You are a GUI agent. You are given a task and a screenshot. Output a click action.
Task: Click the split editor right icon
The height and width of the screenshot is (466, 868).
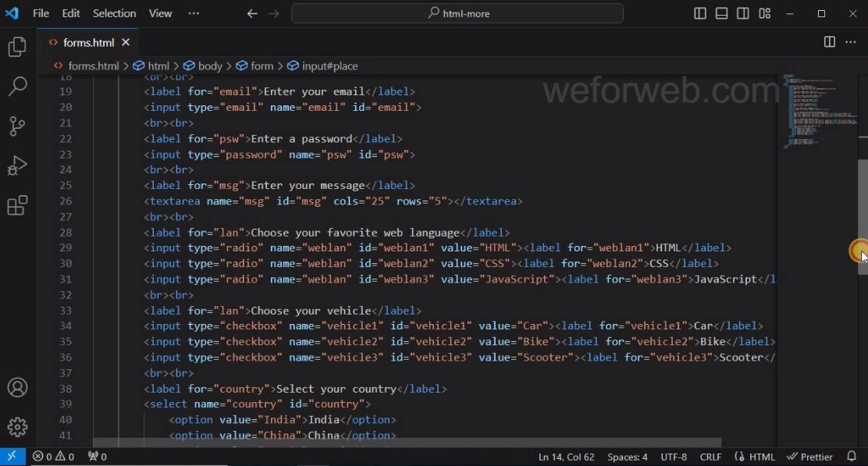(830, 42)
